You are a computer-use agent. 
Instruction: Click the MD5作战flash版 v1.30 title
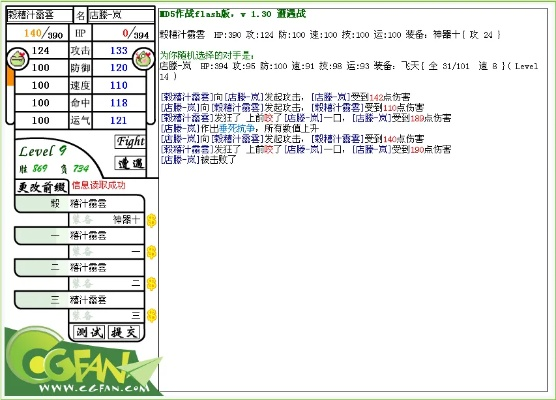pos(233,14)
